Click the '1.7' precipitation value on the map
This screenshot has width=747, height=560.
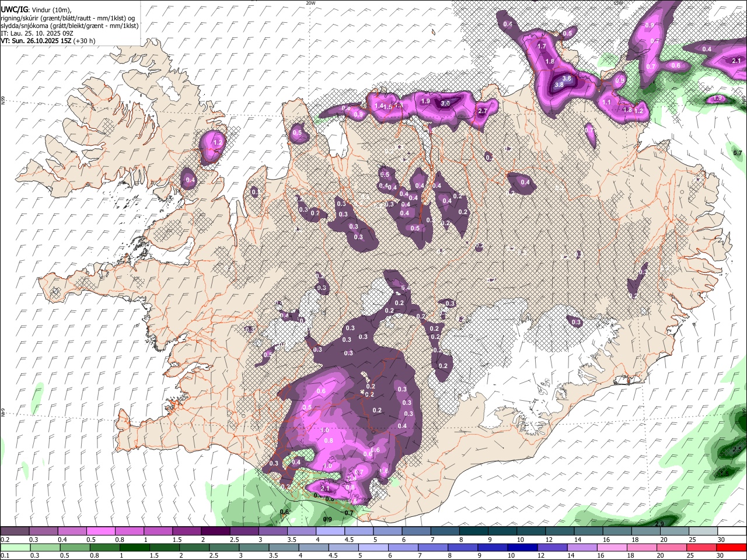click(x=542, y=47)
